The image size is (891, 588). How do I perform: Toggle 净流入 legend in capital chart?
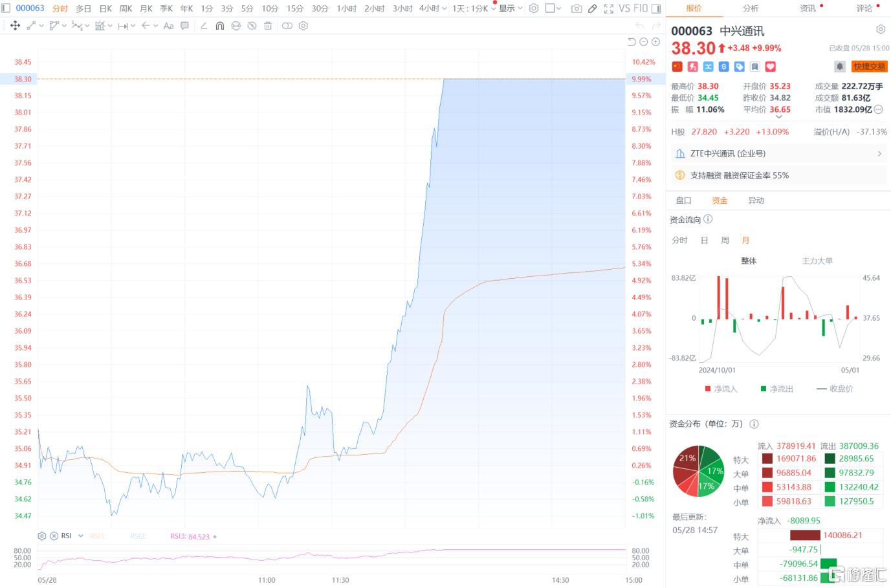pos(721,389)
